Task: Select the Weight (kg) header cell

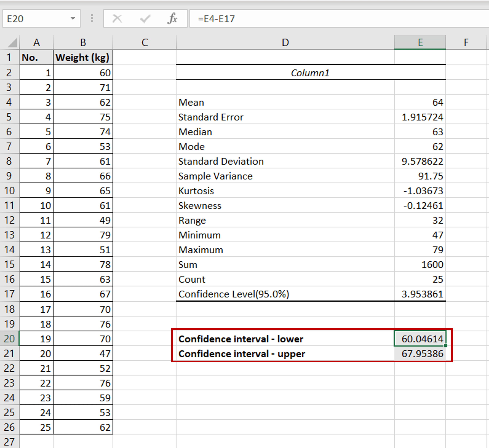Action: click(x=83, y=57)
